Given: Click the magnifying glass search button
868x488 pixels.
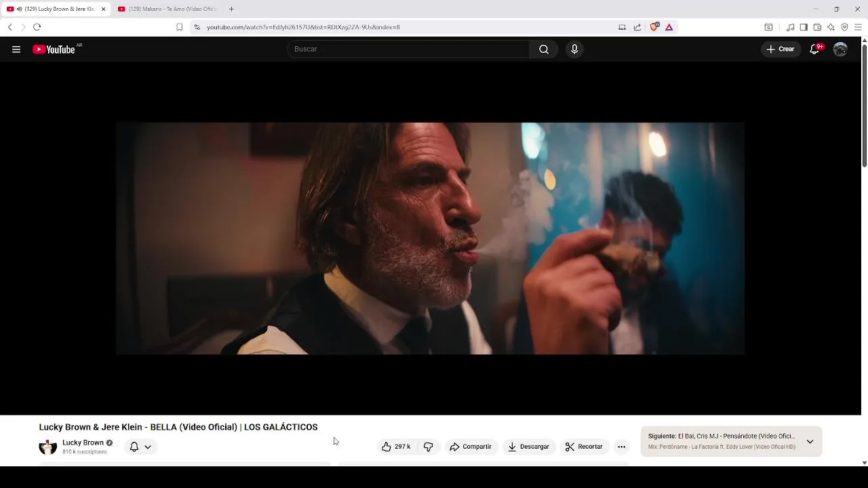Looking at the screenshot, I should point(544,49).
